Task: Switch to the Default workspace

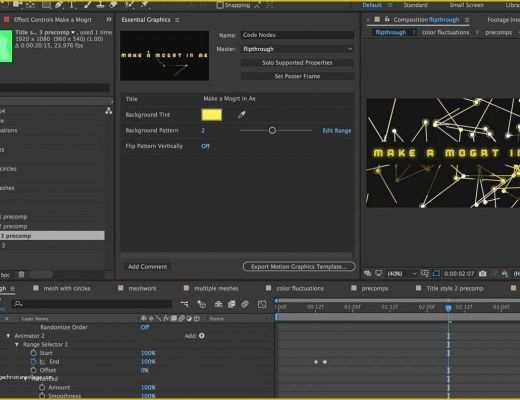Action: coord(372,5)
